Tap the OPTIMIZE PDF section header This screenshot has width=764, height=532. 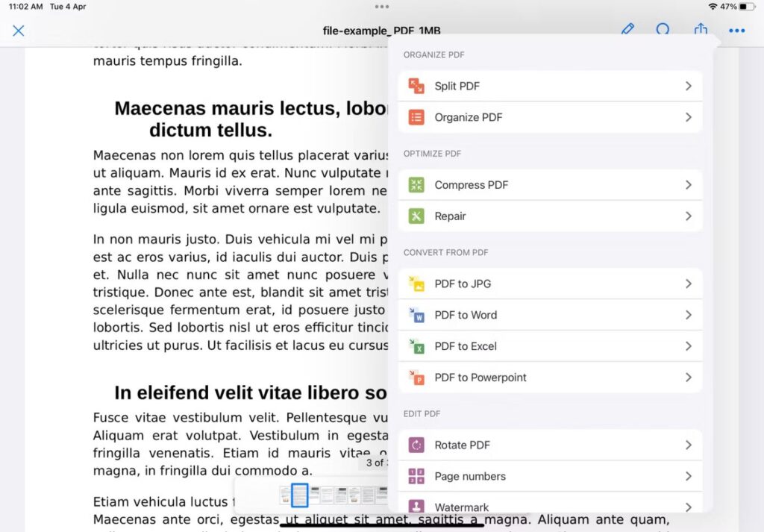pyautogui.click(x=432, y=154)
